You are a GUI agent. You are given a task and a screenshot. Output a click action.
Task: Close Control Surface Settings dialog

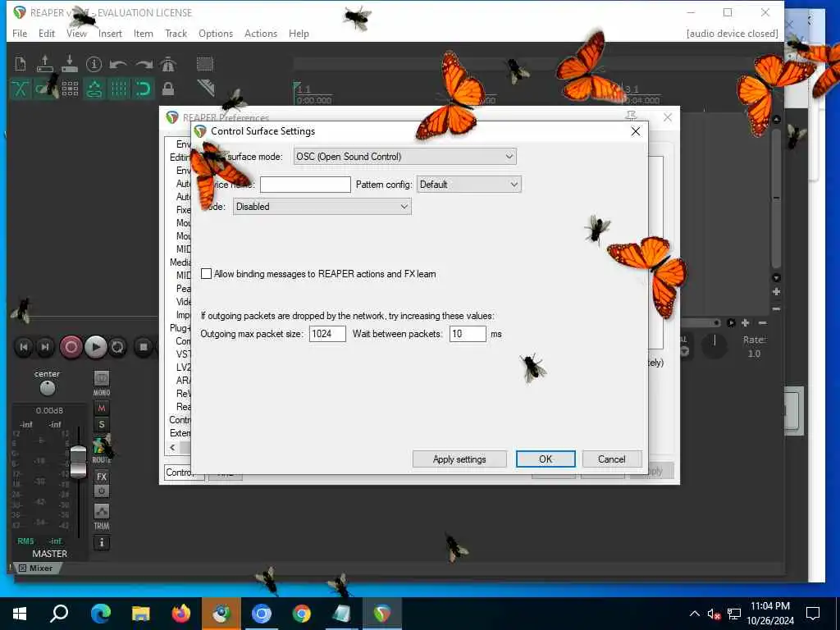(636, 131)
